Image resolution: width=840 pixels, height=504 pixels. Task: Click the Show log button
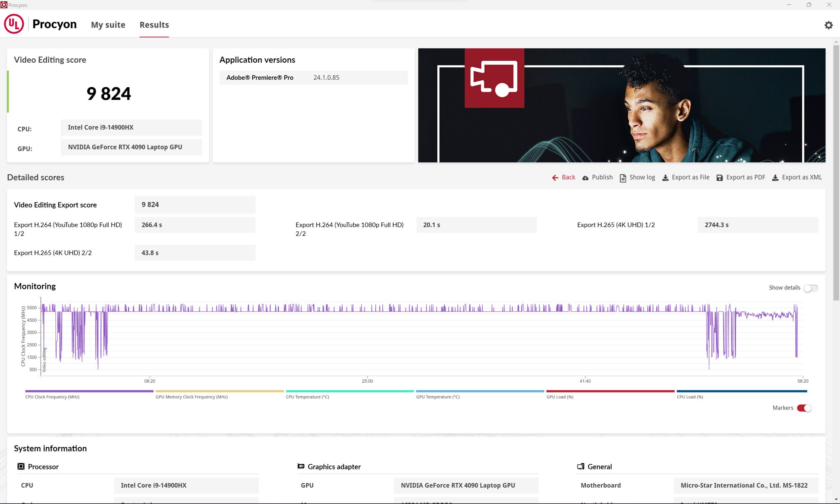[642, 177]
